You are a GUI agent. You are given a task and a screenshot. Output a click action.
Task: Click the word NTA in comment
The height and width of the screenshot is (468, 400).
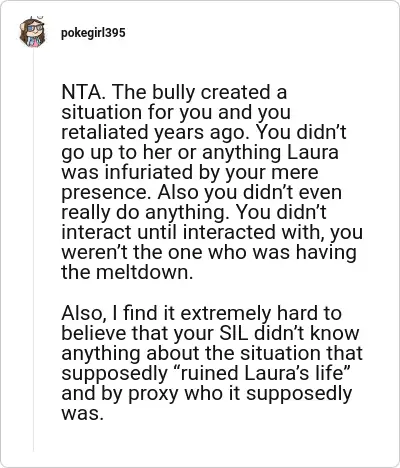click(82, 92)
